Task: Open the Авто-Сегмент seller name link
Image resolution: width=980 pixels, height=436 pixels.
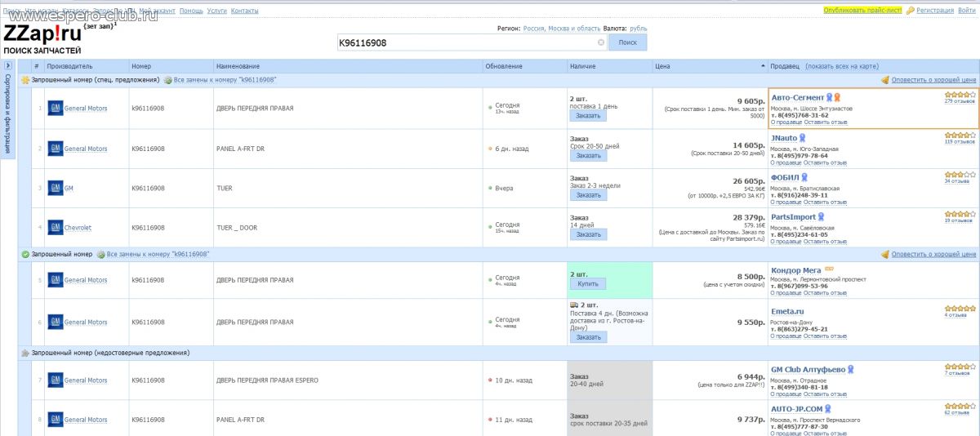Action: pyautogui.click(x=798, y=97)
